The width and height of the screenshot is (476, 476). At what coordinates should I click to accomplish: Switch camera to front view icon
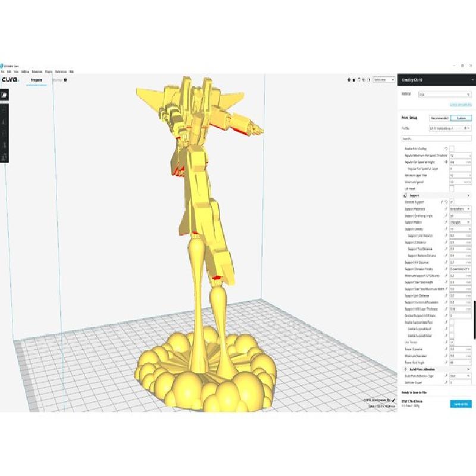[x=353, y=80]
